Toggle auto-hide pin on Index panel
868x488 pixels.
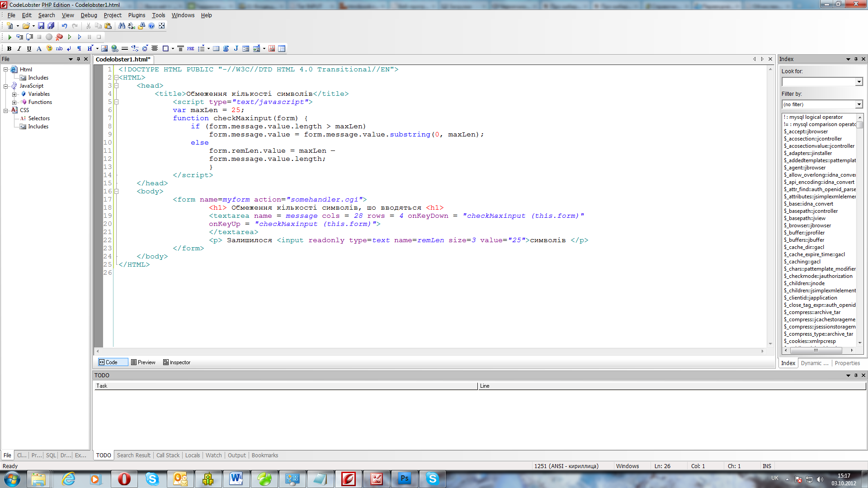[856, 59]
